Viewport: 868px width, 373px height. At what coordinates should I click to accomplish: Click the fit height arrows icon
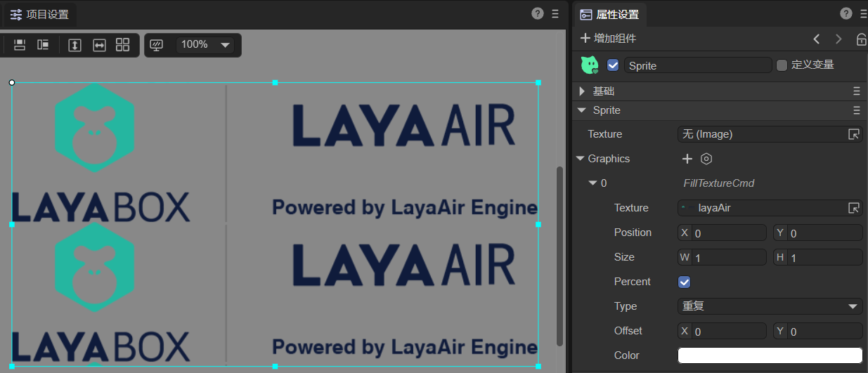(75, 45)
